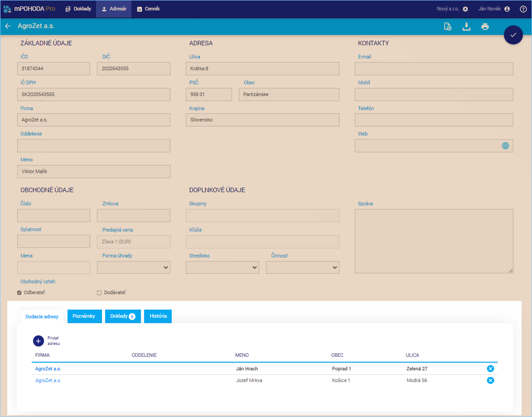Click the download icon in the header
The image size is (532, 417).
pyautogui.click(x=466, y=27)
